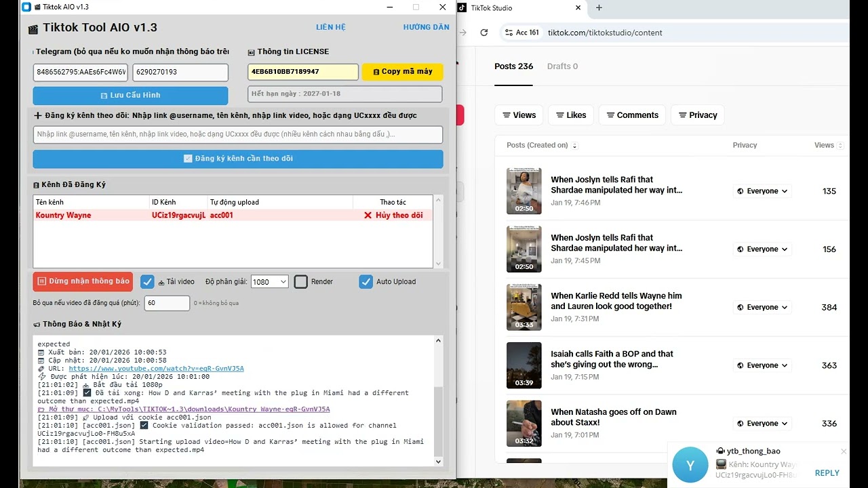Screen dimensions: 868x488
Task: Switch to the Posts 236 tab
Action: 513,66
